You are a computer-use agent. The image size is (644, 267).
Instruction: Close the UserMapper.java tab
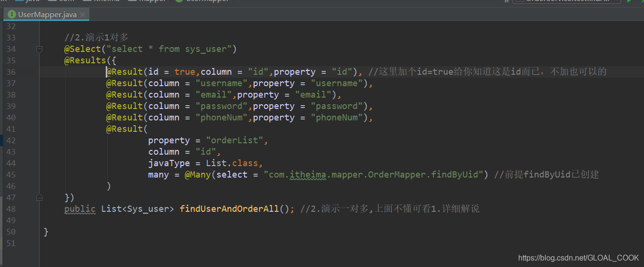click(83, 15)
